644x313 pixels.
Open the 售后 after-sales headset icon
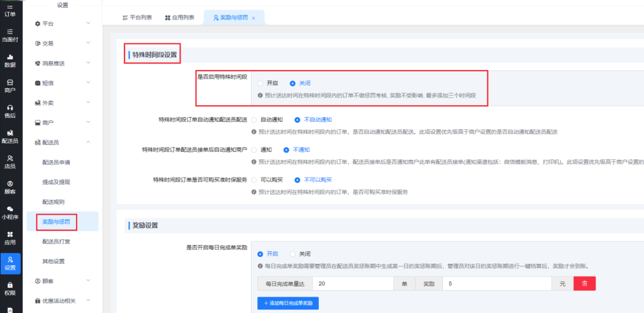tap(10, 111)
